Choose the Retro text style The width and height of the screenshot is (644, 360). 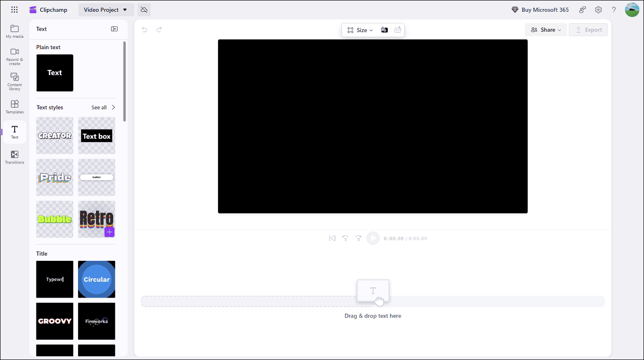[x=96, y=219]
